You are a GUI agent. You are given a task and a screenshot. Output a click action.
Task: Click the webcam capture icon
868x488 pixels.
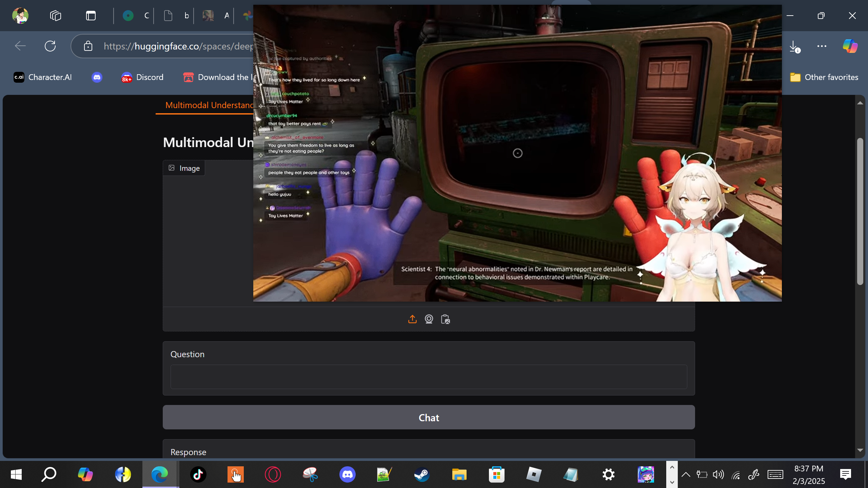coord(429,319)
